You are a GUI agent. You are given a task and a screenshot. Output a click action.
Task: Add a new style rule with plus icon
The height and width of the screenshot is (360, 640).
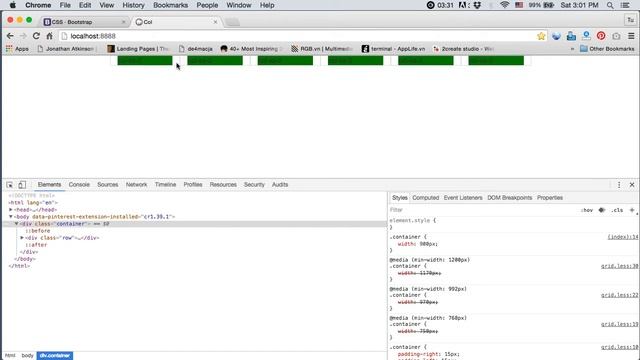(x=632, y=210)
